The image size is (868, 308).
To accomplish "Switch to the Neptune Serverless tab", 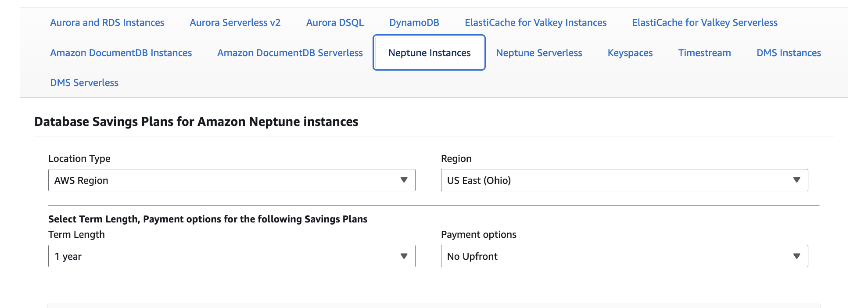I will pyautogui.click(x=539, y=53).
